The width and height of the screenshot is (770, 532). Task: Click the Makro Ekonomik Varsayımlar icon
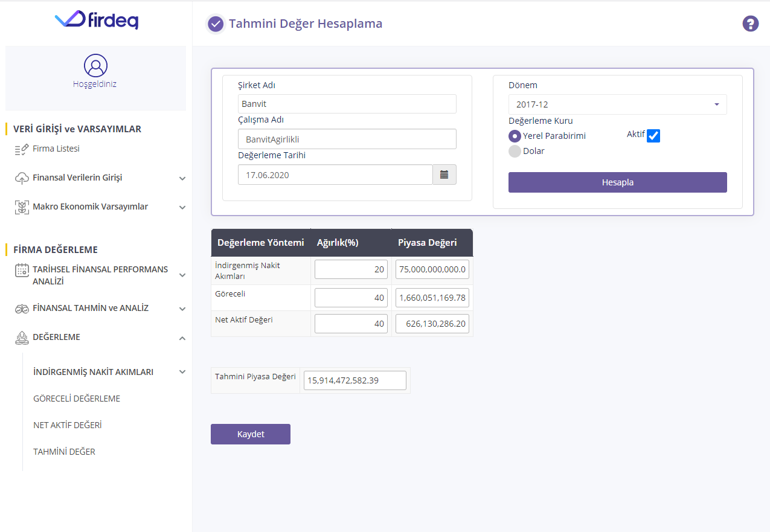click(x=22, y=207)
